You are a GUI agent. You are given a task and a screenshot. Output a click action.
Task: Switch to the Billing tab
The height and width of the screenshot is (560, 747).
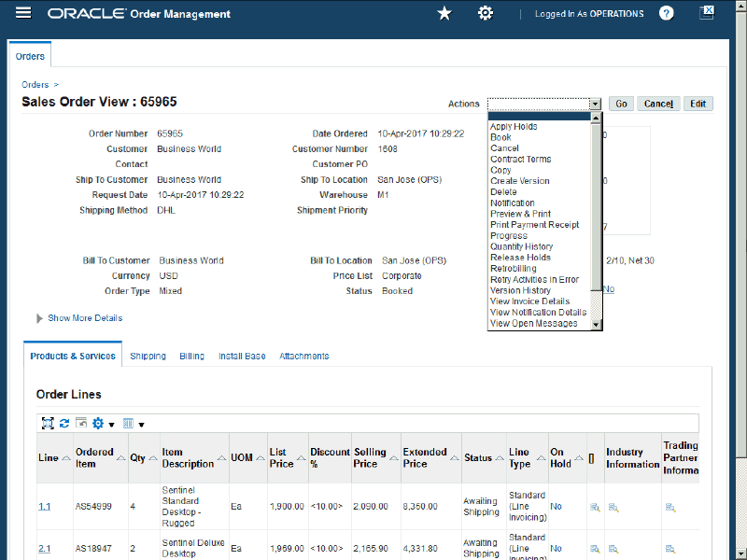point(192,357)
